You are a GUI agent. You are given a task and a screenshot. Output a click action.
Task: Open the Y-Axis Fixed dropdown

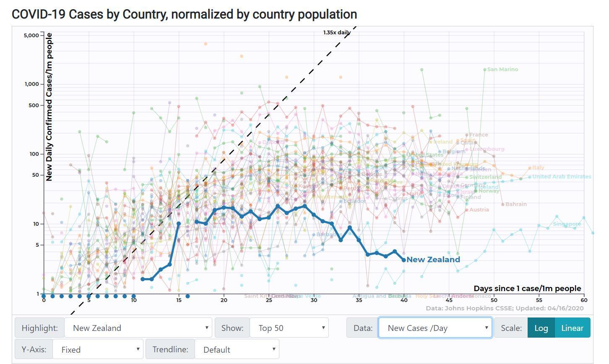[x=98, y=350]
